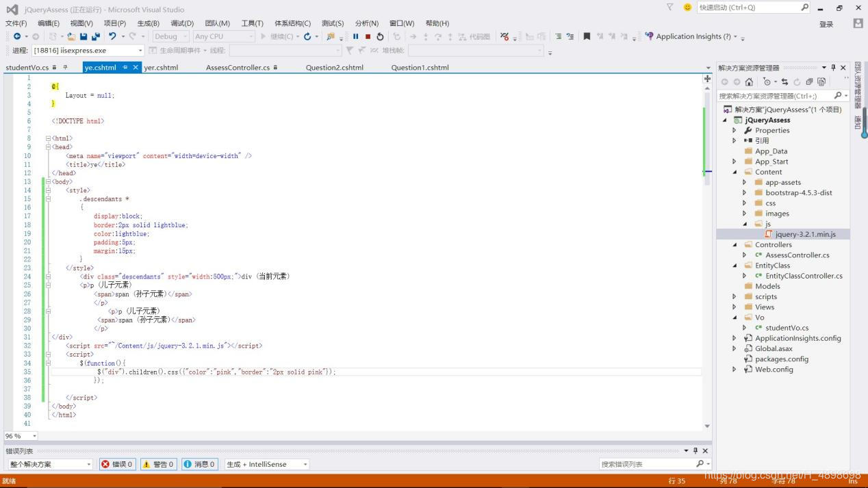Open the feedback smiley icon

[687, 7]
